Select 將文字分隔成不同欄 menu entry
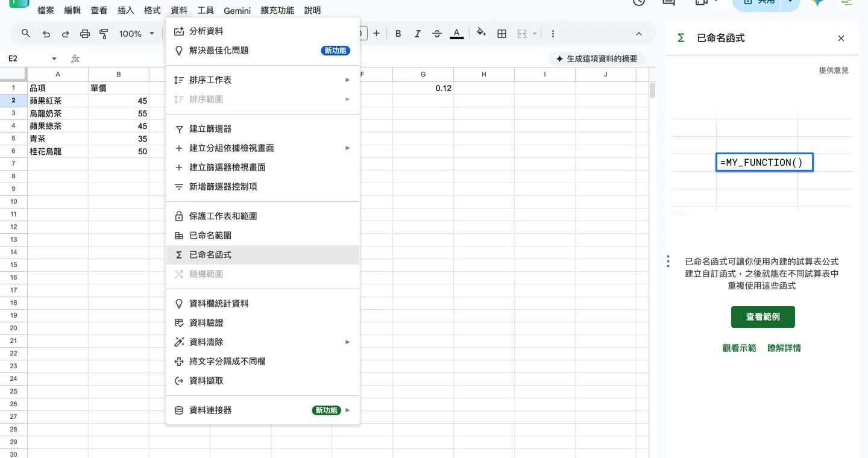 tap(263, 361)
